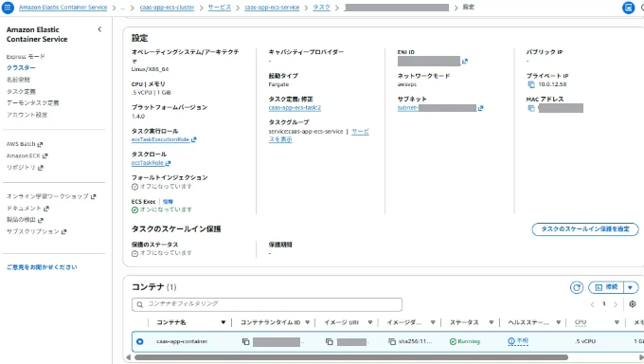Copy the private IP 10.0.12.58
Screen dimensions: 644x364
(x=531, y=84)
